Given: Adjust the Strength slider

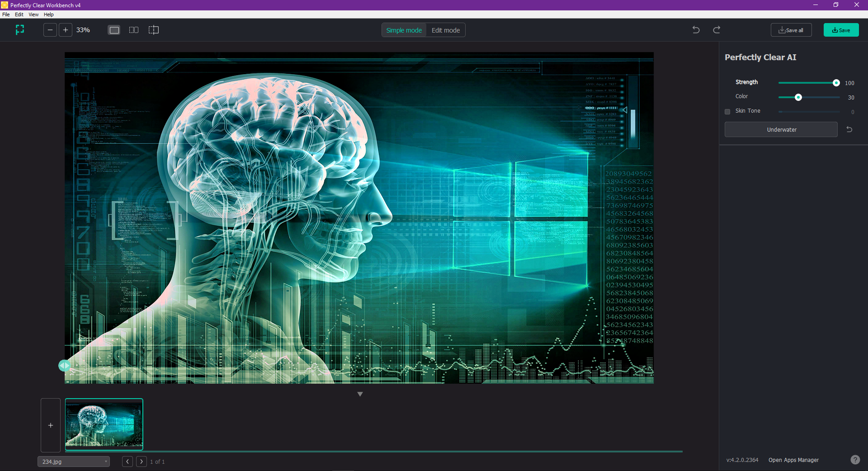Looking at the screenshot, I should [x=809, y=83].
